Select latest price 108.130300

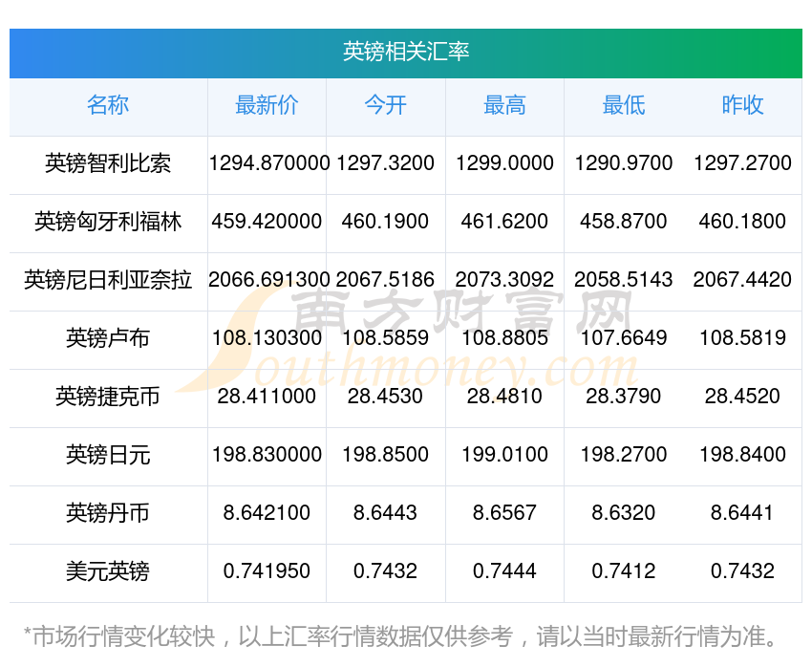point(267,338)
